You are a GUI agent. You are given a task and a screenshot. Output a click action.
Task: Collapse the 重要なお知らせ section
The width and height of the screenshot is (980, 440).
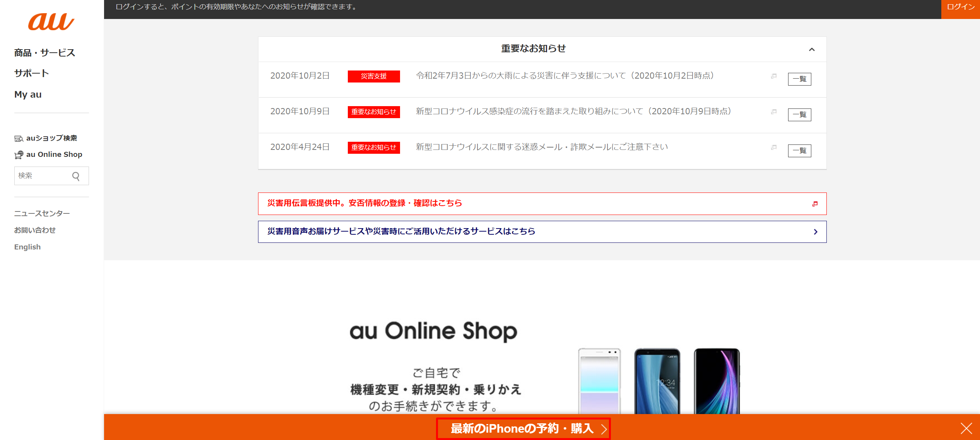point(812,49)
